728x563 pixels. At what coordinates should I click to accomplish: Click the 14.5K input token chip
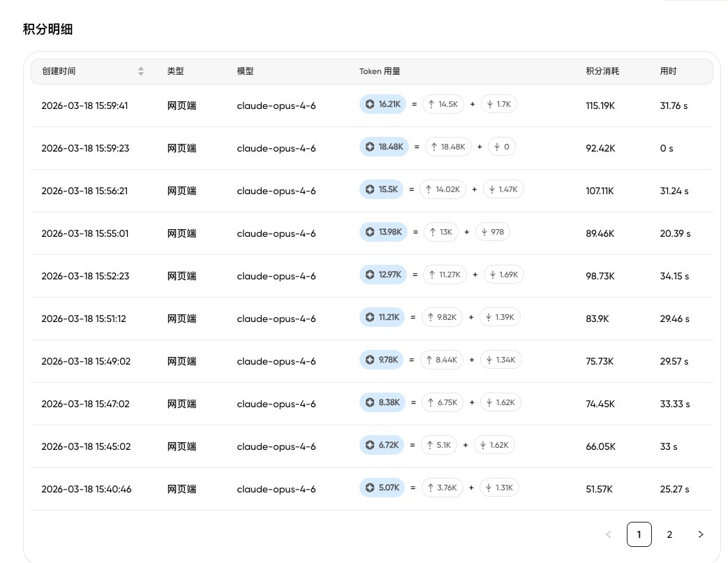coord(443,104)
